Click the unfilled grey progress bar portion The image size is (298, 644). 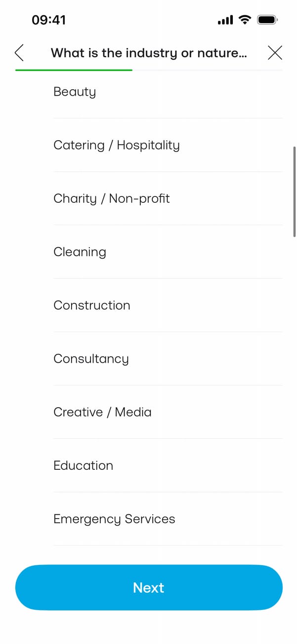point(208,70)
